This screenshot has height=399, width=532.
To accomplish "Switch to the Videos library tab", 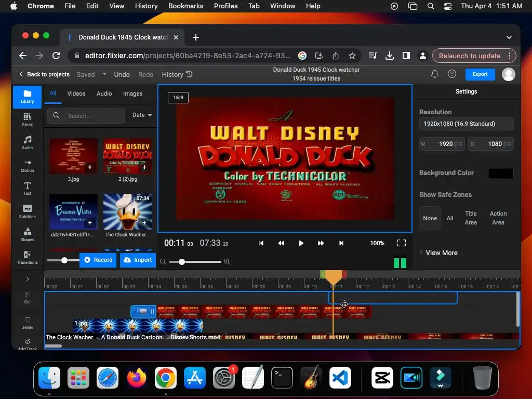I will click(x=76, y=94).
